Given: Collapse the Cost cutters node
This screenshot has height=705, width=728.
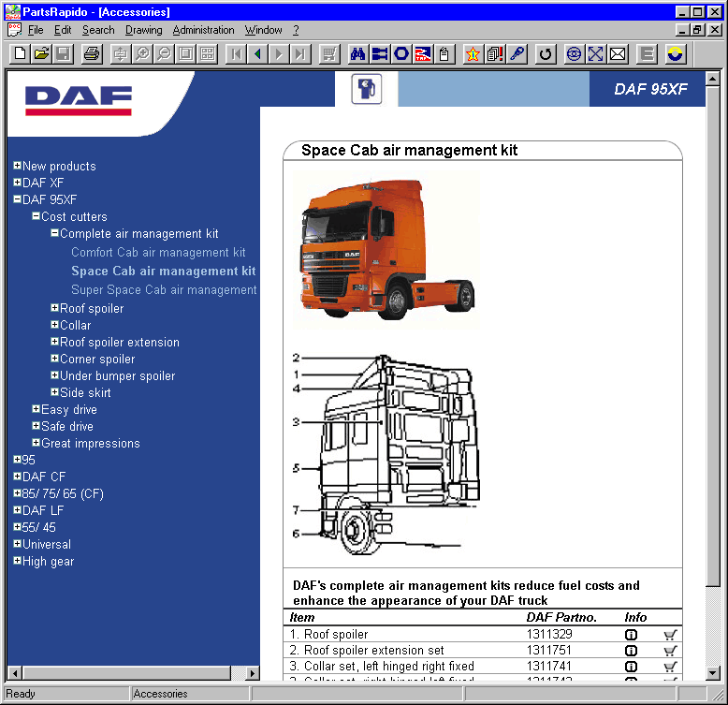Looking at the screenshot, I should point(36,216).
